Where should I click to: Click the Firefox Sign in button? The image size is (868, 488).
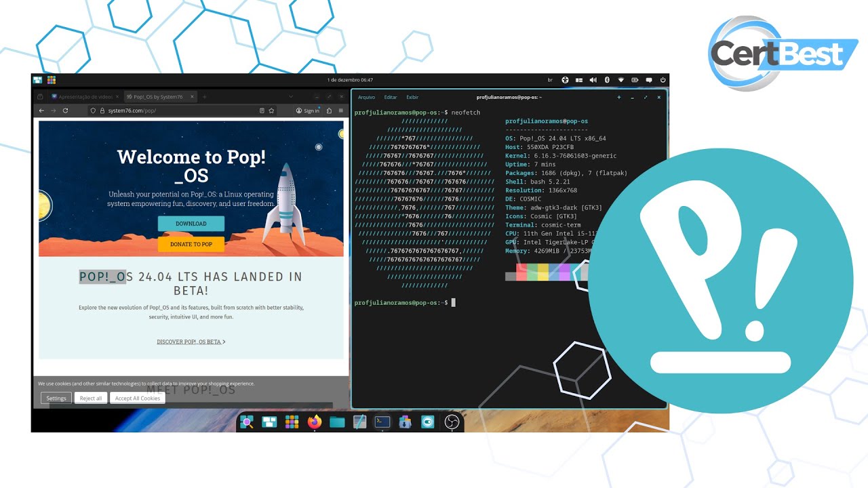[308, 110]
